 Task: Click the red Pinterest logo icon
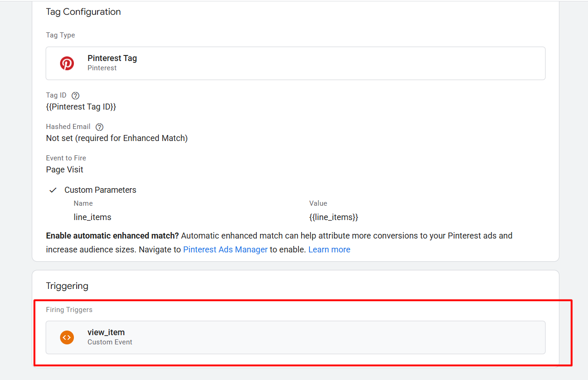click(x=67, y=63)
